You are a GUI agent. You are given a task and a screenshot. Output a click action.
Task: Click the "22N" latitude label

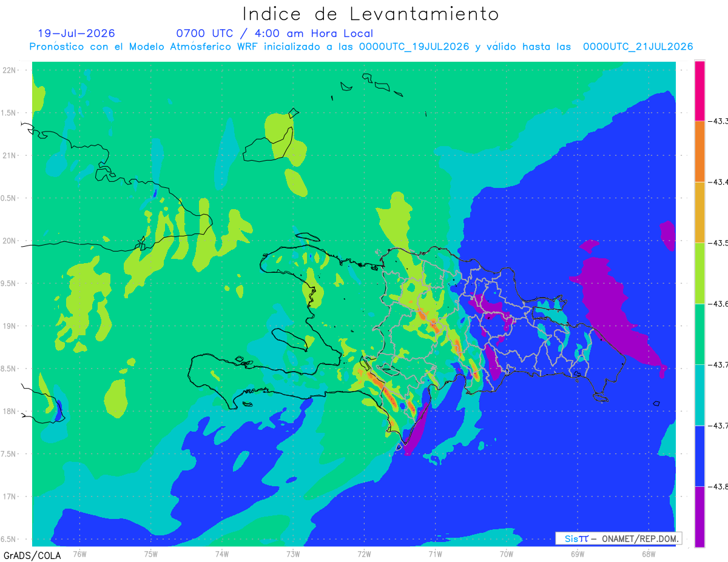10,70
